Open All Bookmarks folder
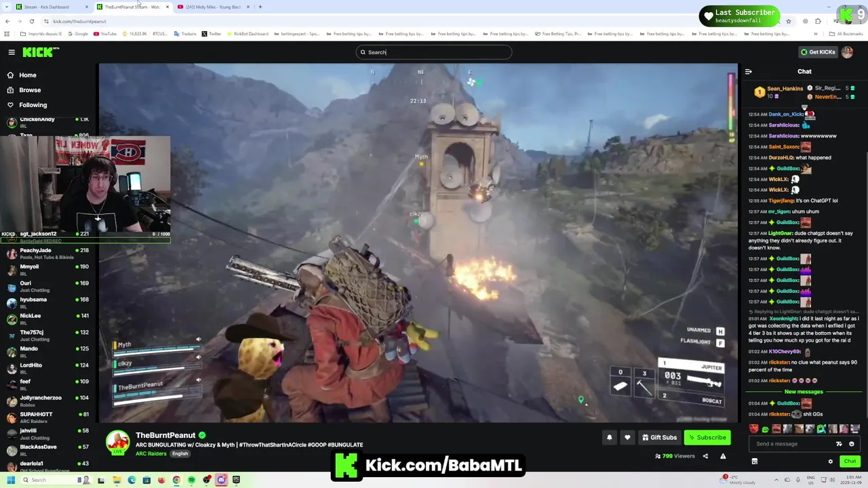This screenshot has height=488, width=868. (846, 34)
